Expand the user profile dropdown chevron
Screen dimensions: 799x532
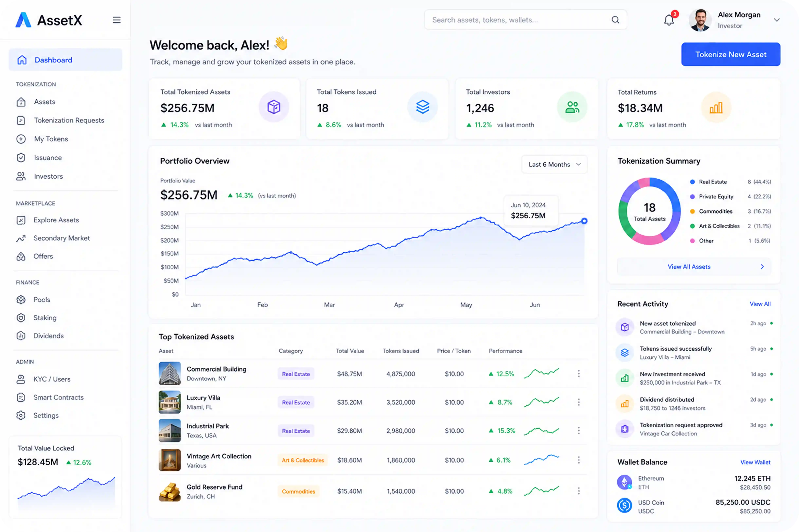(776, 20)
